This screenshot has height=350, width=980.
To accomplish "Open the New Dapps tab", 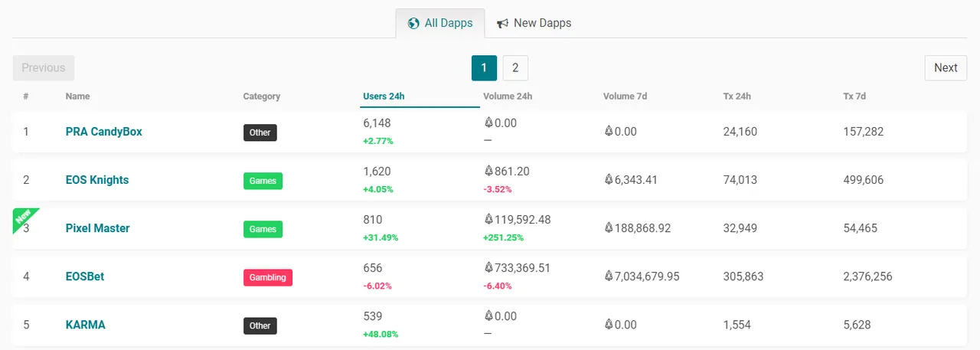I will click(534, 23).
